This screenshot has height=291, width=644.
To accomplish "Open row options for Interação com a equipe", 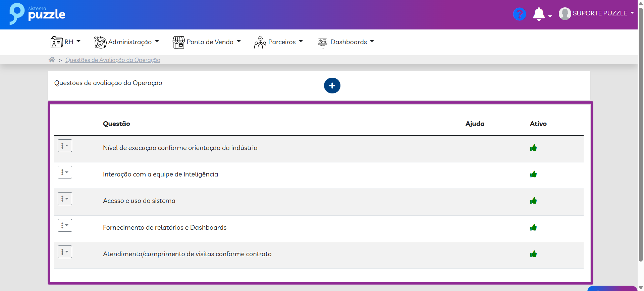I will (65, 172).
